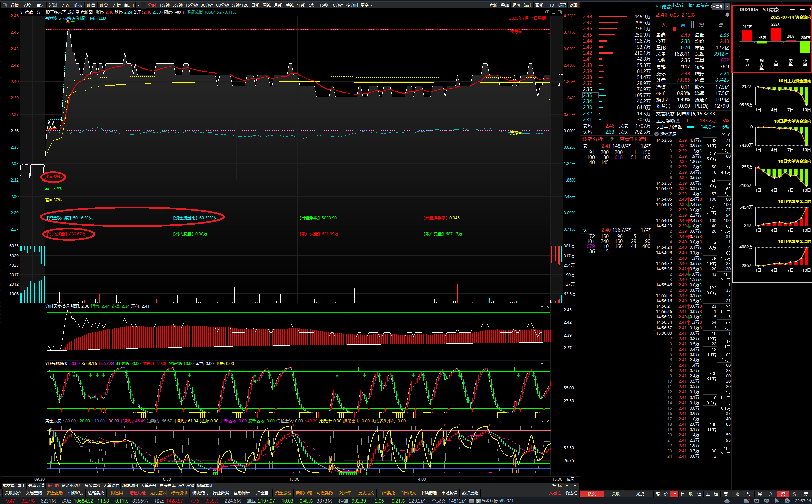Click the 撤 cancel order button
Image resolution: width=812 pixels, height=504 pixels.
pyautogui.click(x=702, y=25)
